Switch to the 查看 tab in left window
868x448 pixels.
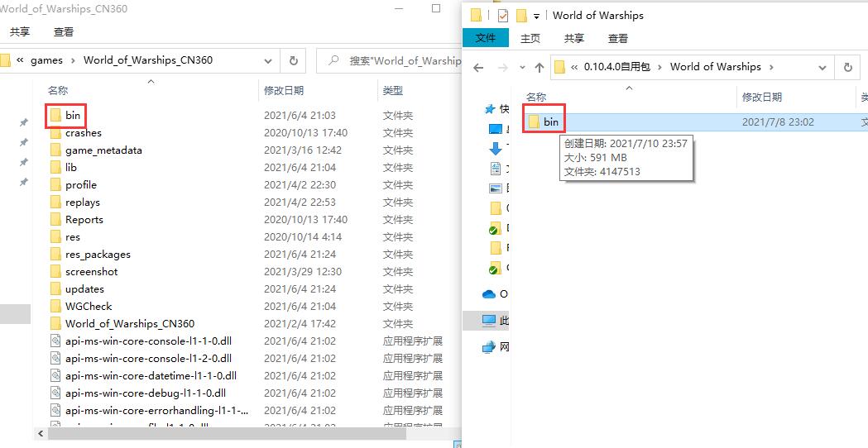[64, 32]
